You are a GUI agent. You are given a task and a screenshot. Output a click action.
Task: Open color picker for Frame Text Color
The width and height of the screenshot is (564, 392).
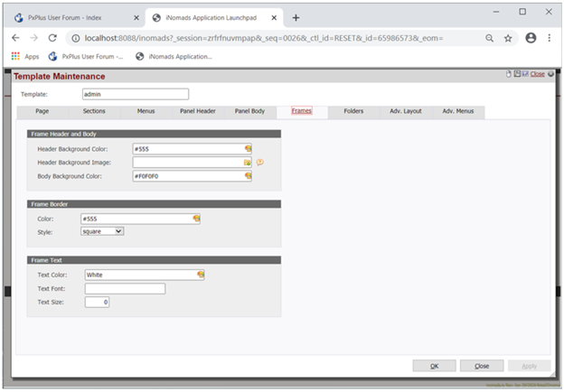click(x=201, y=275)
